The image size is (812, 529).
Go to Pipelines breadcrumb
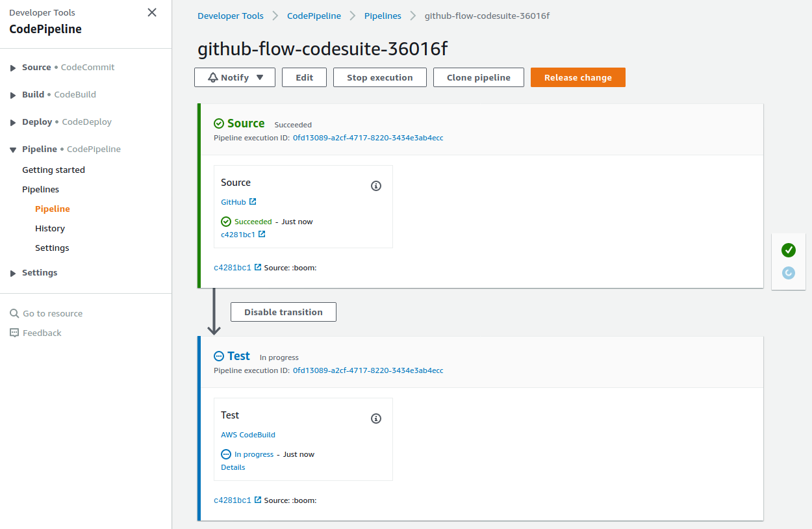click(x=383, y=16)
